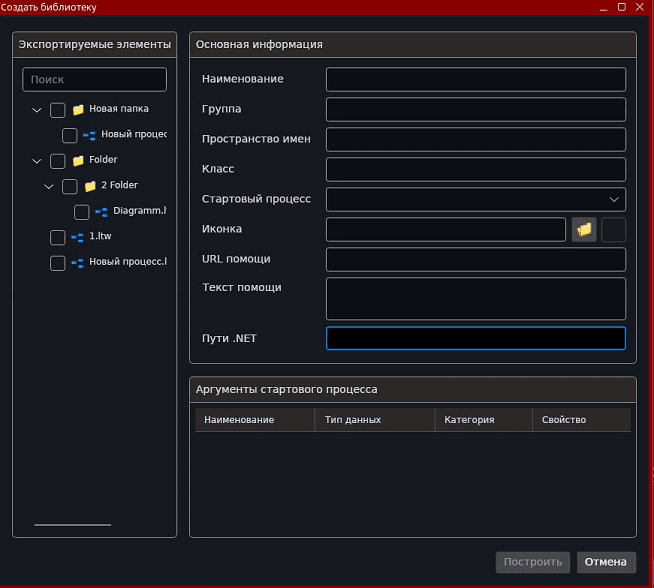Image resolution: width=654 pixels, height=588 pixels.
Task: Tick the Diagramm checkbox
Action: coord(82,212)
